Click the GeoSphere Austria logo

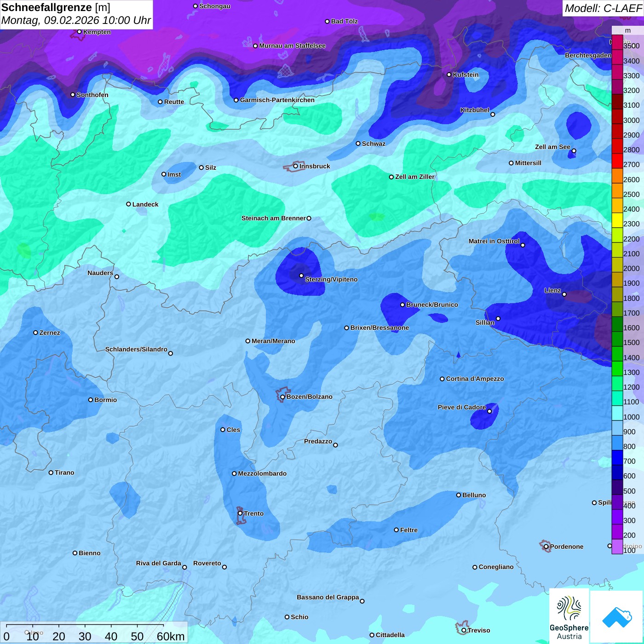[x=569, y=616]
